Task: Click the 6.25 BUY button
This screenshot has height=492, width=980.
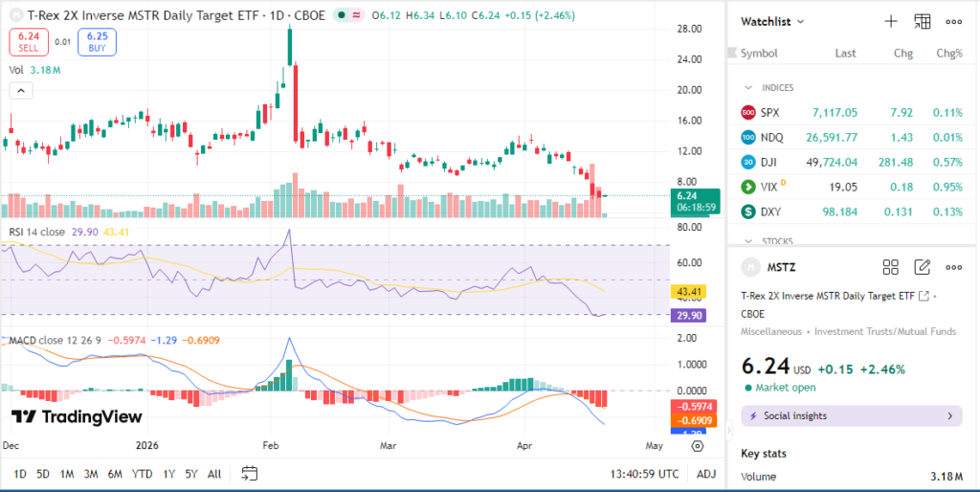Action: point(97,40)
